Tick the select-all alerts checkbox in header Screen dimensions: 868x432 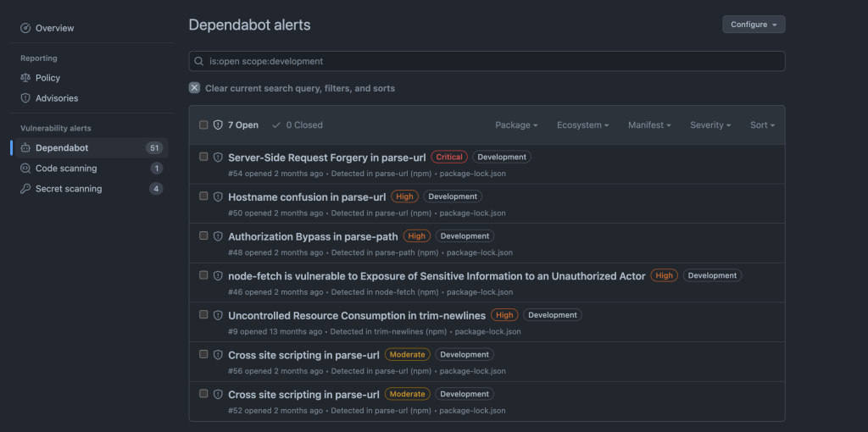click(x=203, y=125)
